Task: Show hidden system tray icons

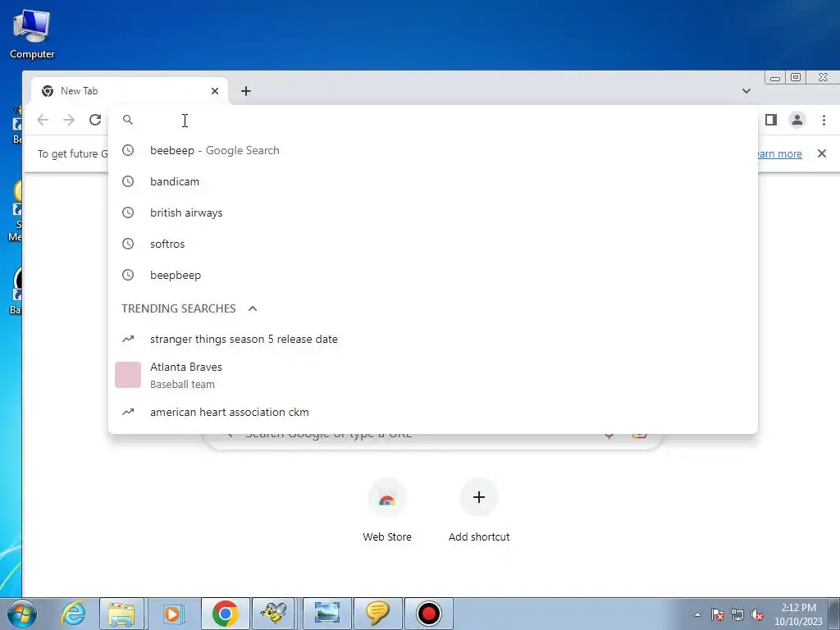Action: [697, 614]
